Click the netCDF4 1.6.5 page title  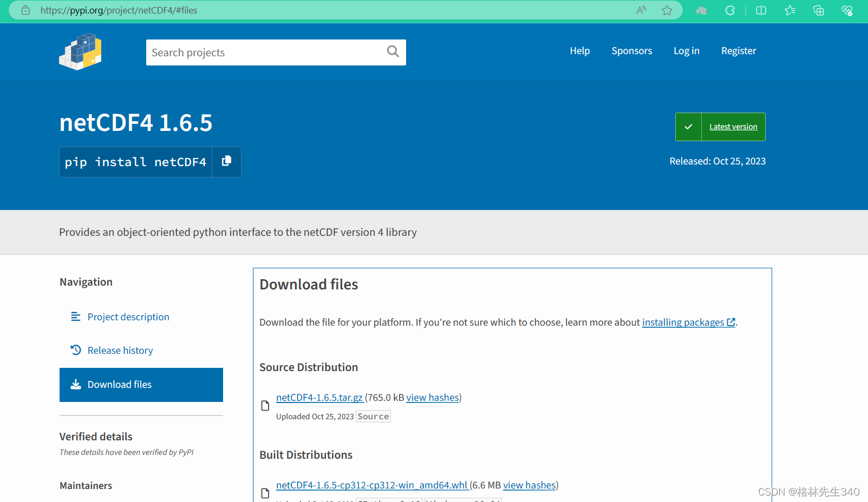click(136, 123)
